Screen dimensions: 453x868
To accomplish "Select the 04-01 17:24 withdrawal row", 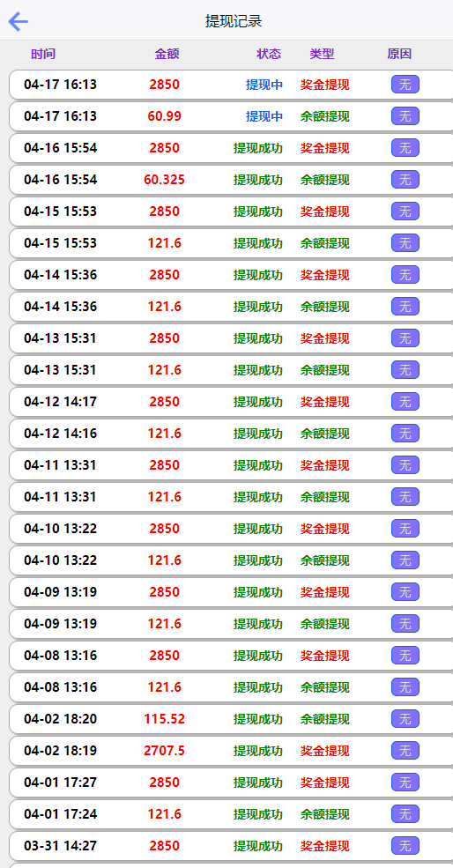I will point(231,814).
